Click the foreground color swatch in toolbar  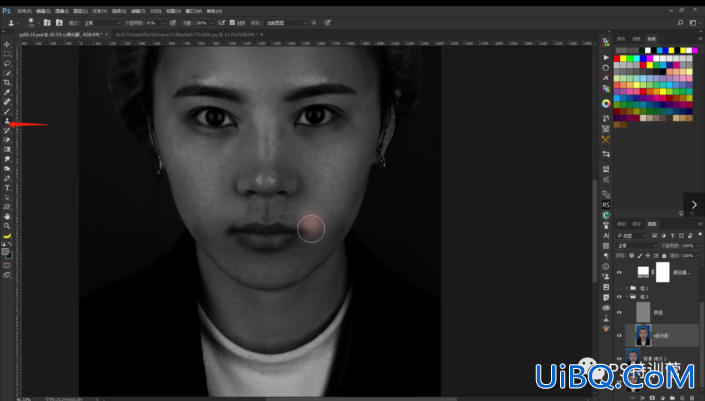coord(5,252)
